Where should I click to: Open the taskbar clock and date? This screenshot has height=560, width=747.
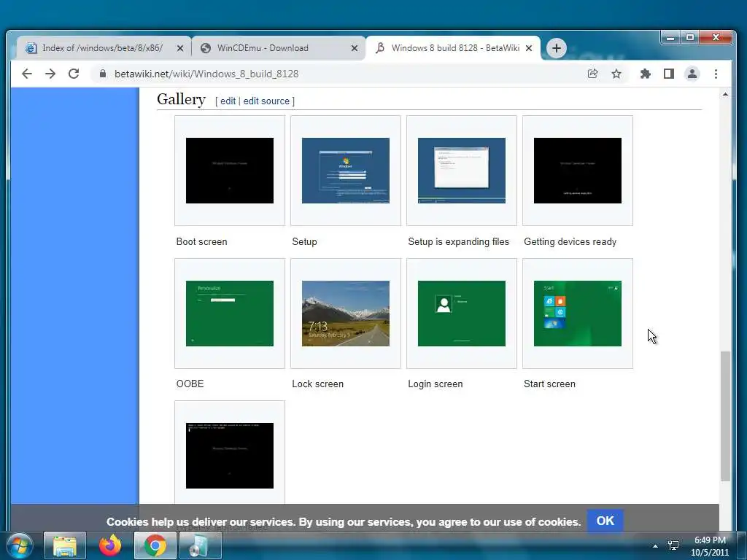point(710,546)
